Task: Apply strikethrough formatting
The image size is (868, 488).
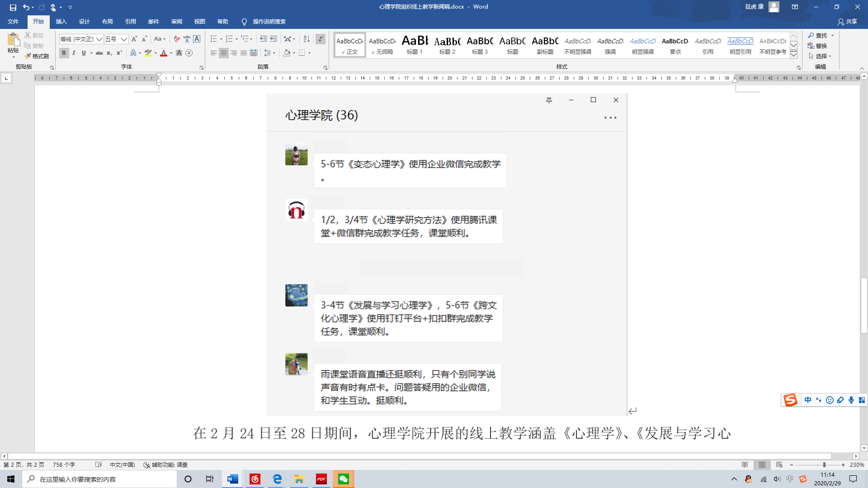Action: pos(99,53)
